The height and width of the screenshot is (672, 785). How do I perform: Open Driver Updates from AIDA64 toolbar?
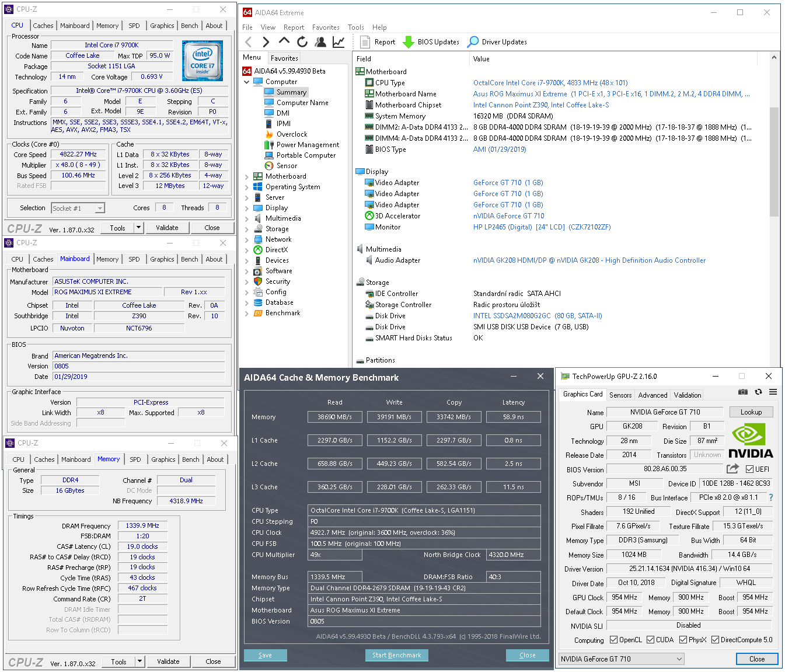[x=497, y=42]
